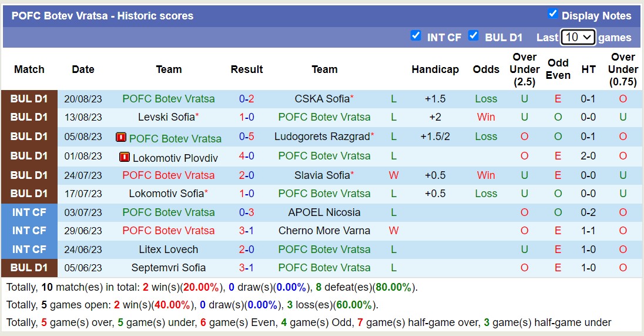This screenshot has height=336, width=644.
Task: Click the Cherno More Varna team
Action: 324,231
